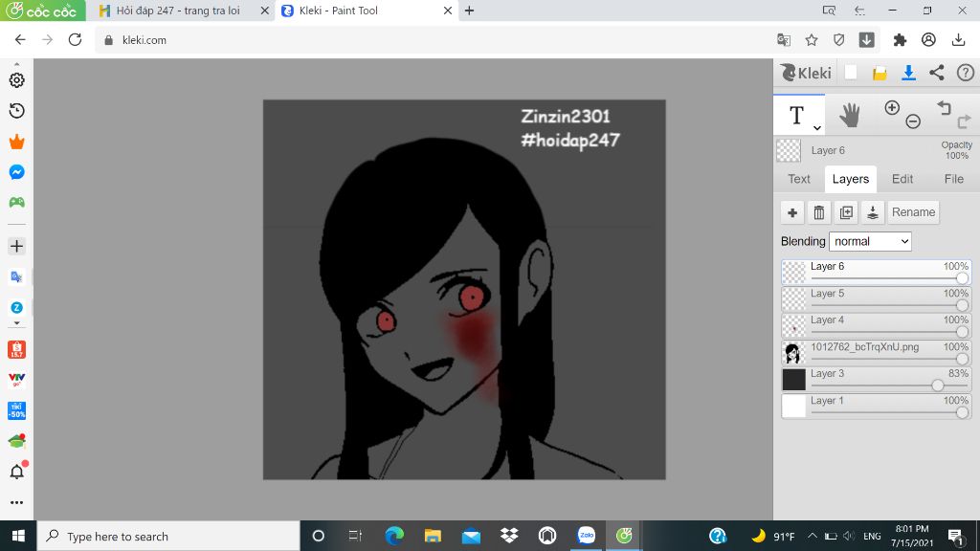
Task: Open the sidebar games controller icon
Action: [x=17, y=203]
